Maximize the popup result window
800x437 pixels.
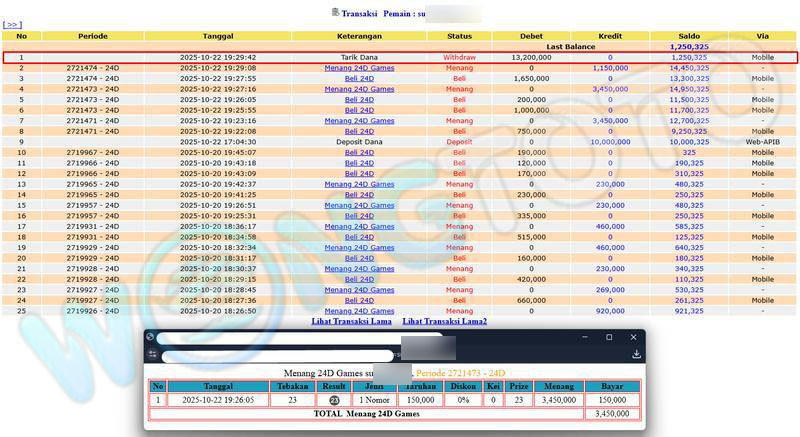coord(609,337)
